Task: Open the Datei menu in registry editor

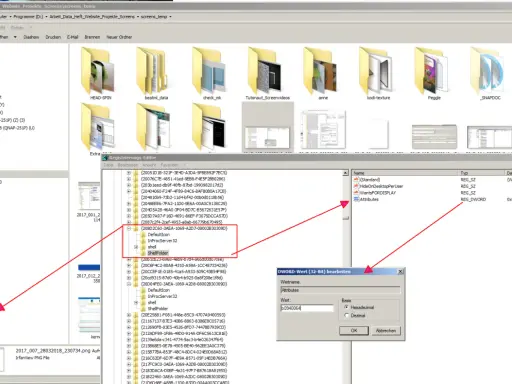Action: (x=108, y=165)
